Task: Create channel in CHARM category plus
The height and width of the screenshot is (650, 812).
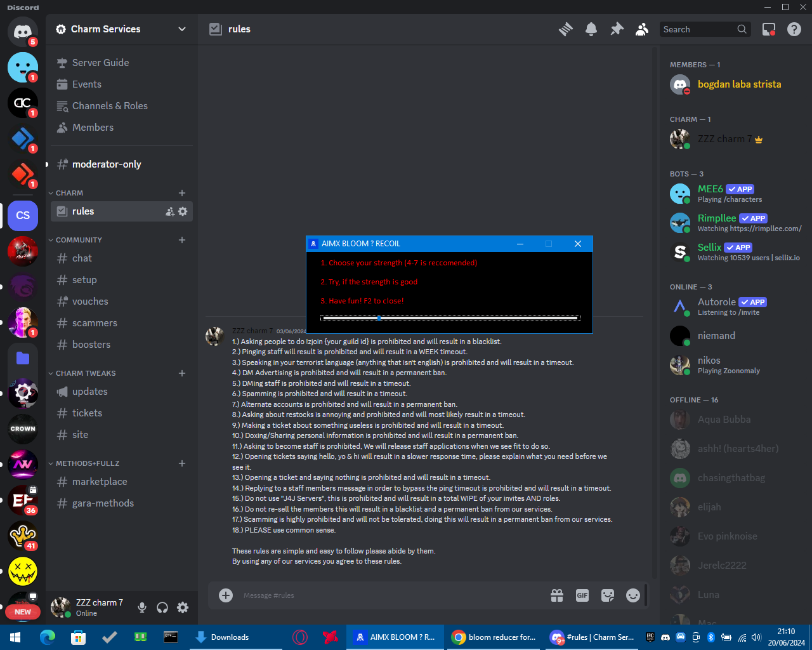Action: point(182,193)
